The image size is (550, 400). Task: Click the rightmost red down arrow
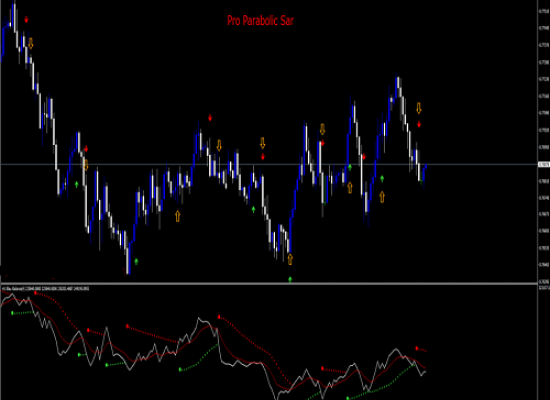point(419,124)
